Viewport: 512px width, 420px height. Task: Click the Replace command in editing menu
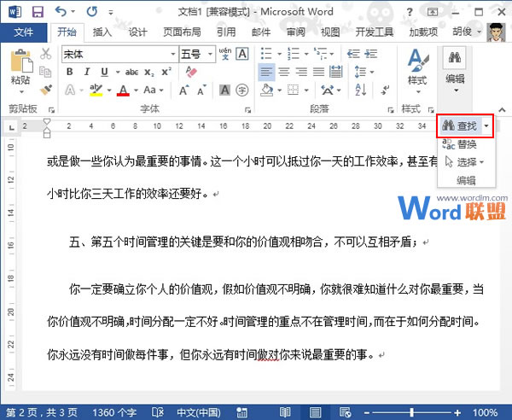[x=459, y=143]
